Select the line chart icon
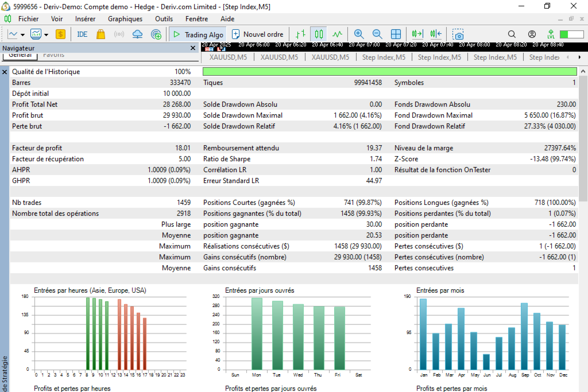The width and height of the screenshot is (588, 392). click(x=338, y=34)
